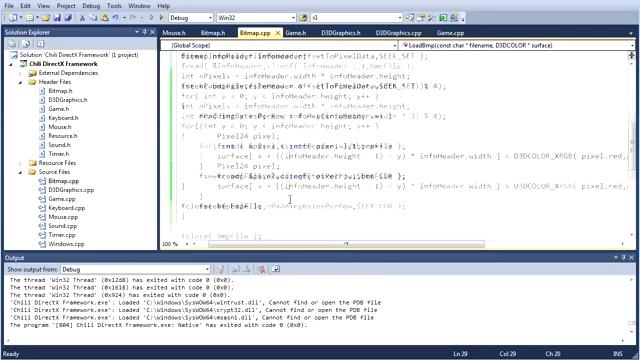This screenshot has width=640, height=360.
Task: Click the split-view handle above editor scrollbar
Action: pos(631,55)
